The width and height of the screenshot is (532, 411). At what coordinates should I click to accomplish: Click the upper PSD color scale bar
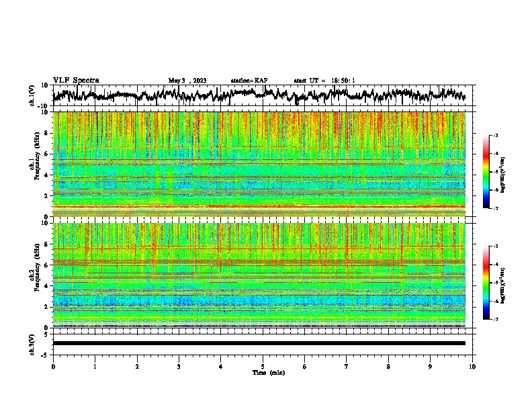pos(486,172)
